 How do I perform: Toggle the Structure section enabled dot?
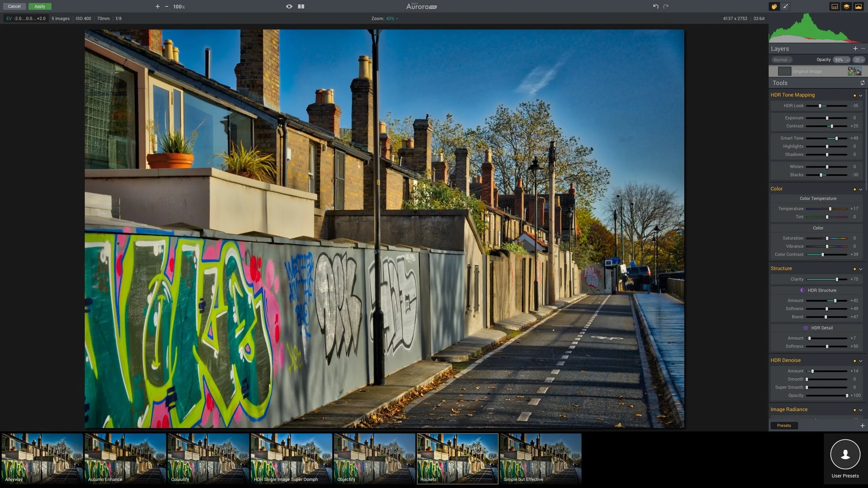coord(854,269)
